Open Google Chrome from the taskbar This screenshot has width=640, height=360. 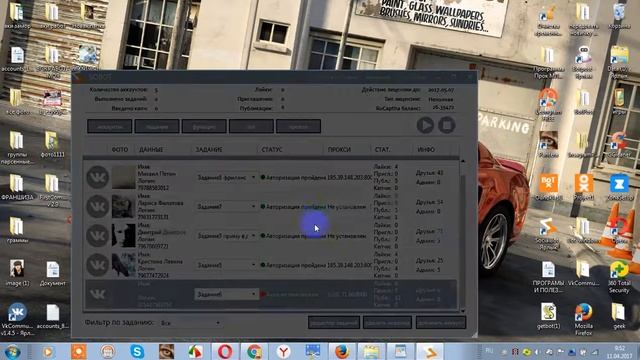(254, 351)
